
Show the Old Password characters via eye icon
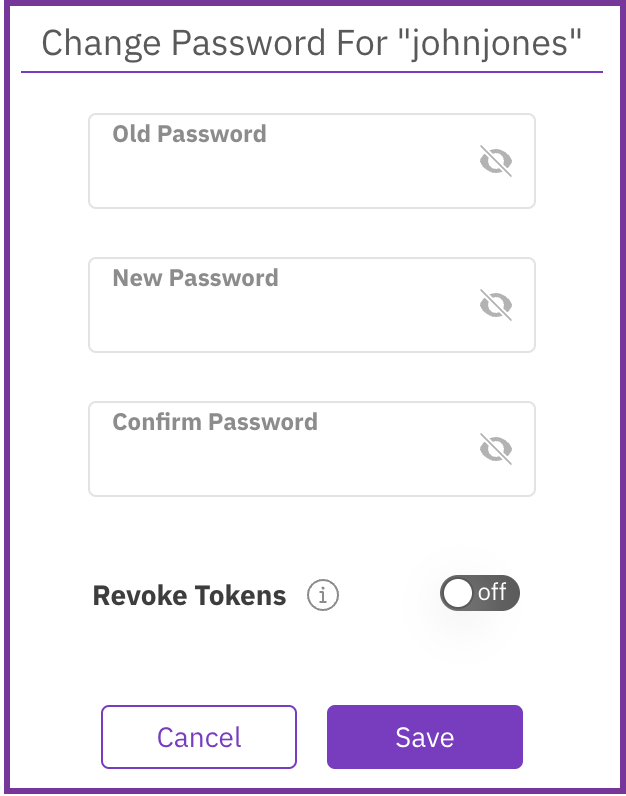pos(496,160)
